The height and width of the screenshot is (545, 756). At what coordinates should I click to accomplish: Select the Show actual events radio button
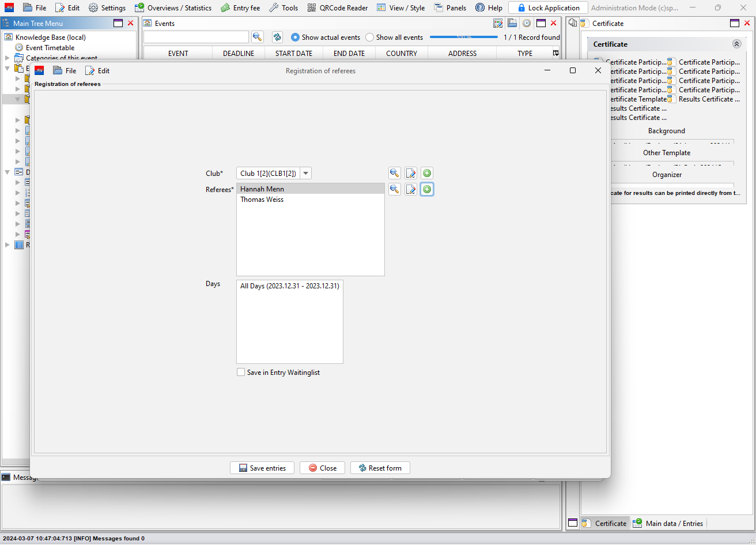(x=296, y=37)
